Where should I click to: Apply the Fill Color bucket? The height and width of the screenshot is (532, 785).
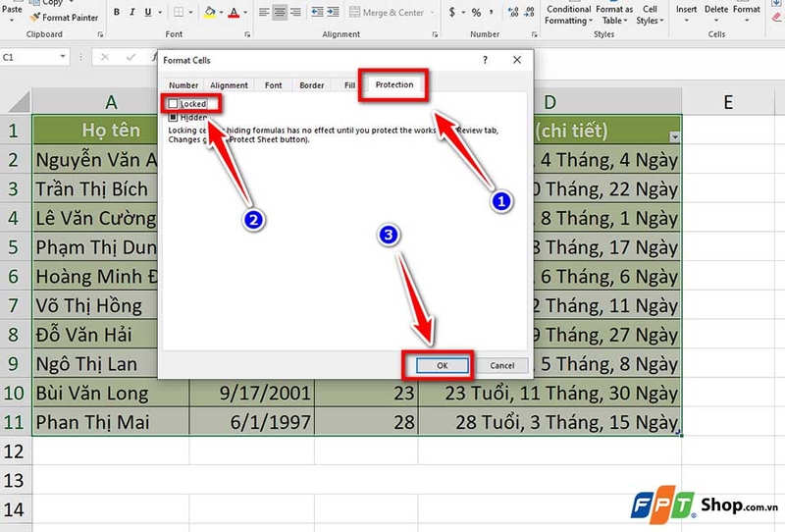tap(210, 12)
